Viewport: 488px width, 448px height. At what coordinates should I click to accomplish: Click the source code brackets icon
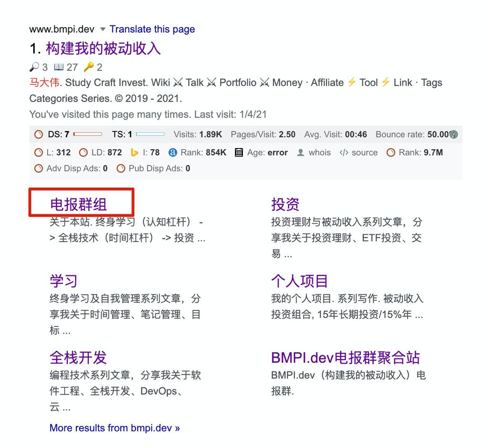click(x=344, y=153)
